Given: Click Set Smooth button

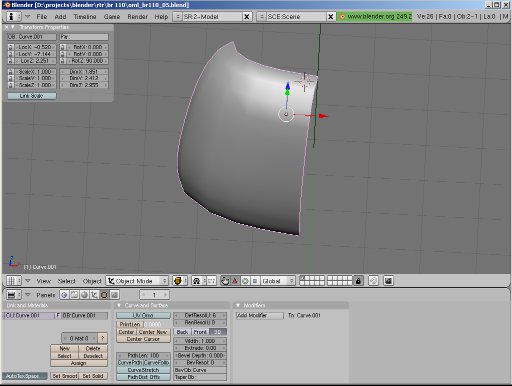Looking at the screenshot, I should (65, 376).
